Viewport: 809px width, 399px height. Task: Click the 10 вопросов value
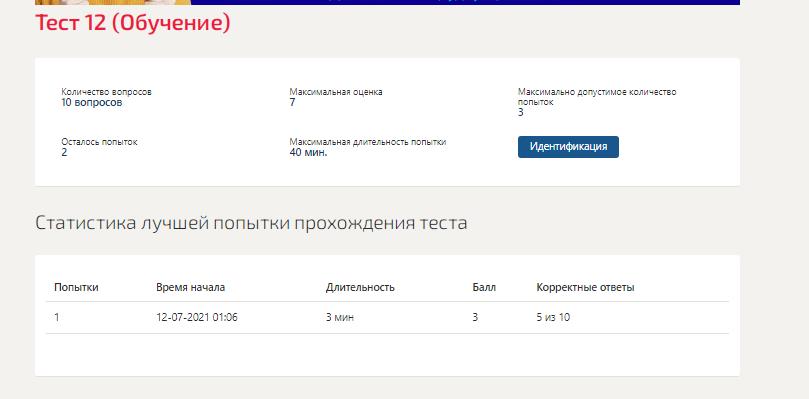pos(92,102)
